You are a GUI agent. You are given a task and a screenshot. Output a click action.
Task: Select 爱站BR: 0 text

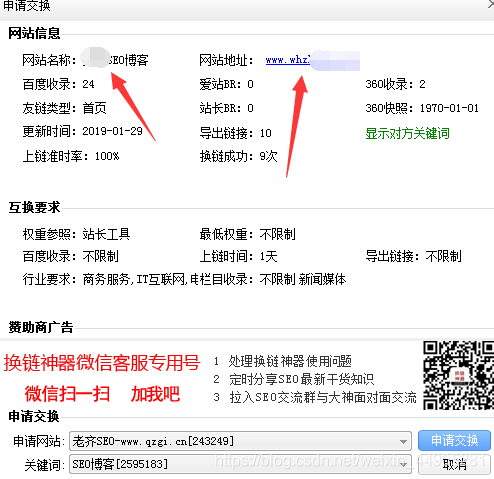(x=226, y=84)
